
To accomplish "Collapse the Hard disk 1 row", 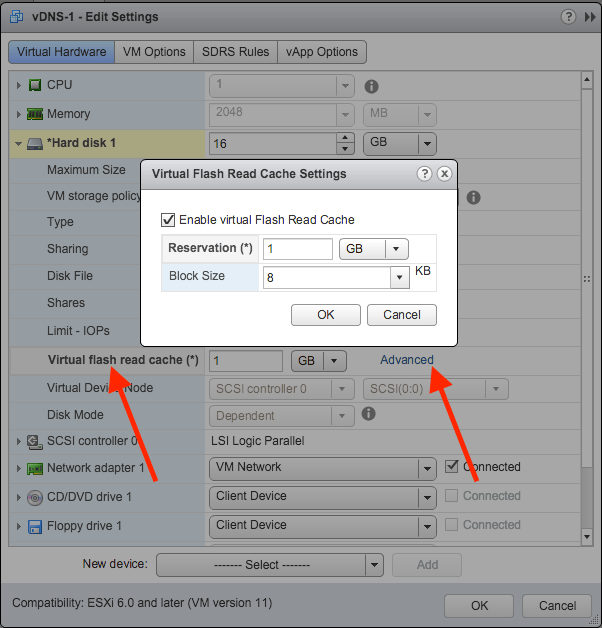I will pyautogui.click(x=18, y=143).
